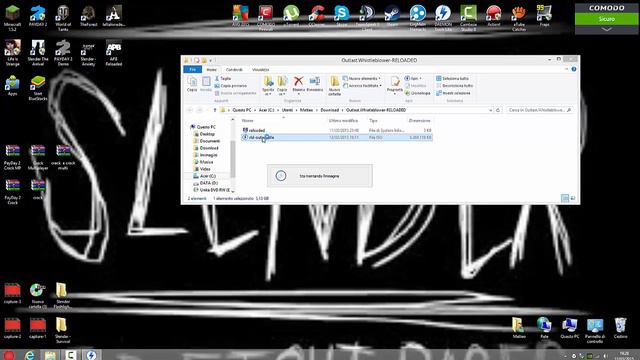Screen dimensions: 640x360
Task: Select the reloaded file row
Action: 337,130
